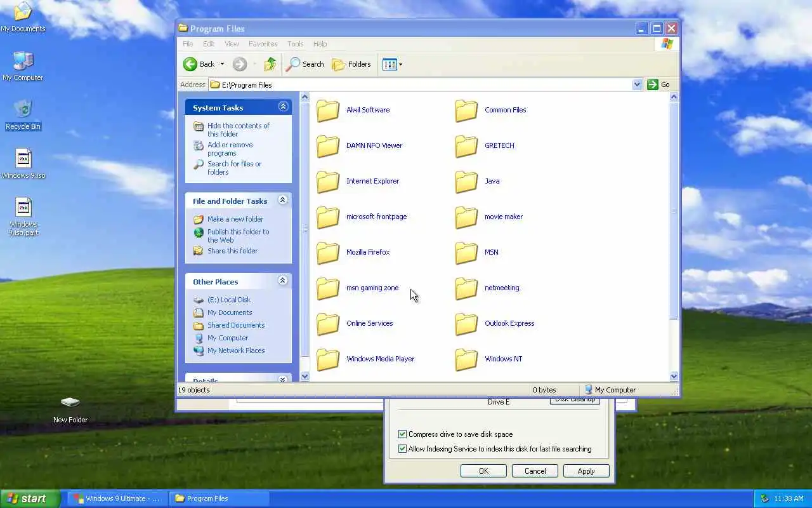812x508 pixels.
Task: Click Apply in the drive properties dialog
Action: click(586, 471)
